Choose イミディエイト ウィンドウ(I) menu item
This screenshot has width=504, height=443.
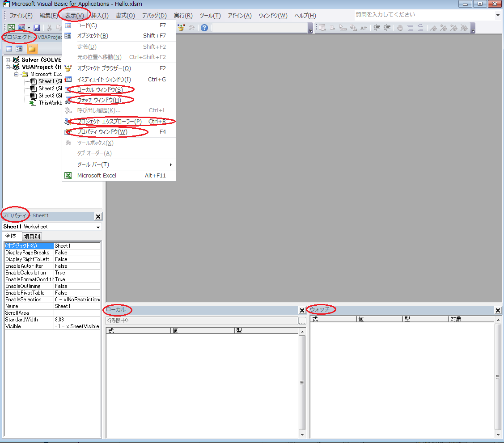tap(119, 80)
